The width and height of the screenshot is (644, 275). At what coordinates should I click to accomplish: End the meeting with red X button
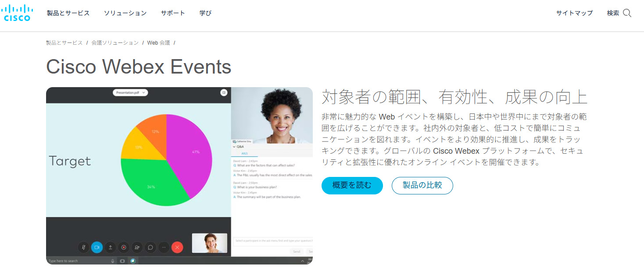177,247
